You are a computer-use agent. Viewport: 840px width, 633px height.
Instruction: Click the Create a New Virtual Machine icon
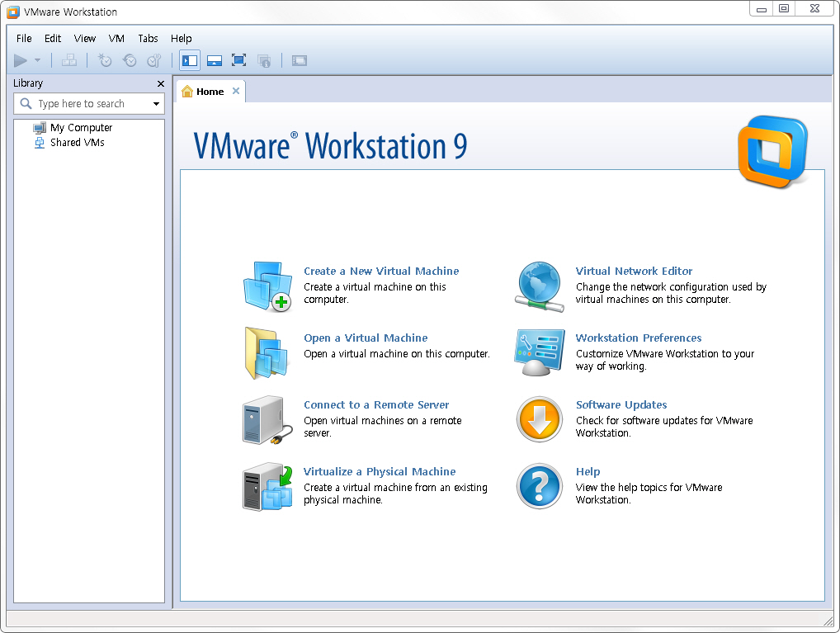click(x=267, y=286)
